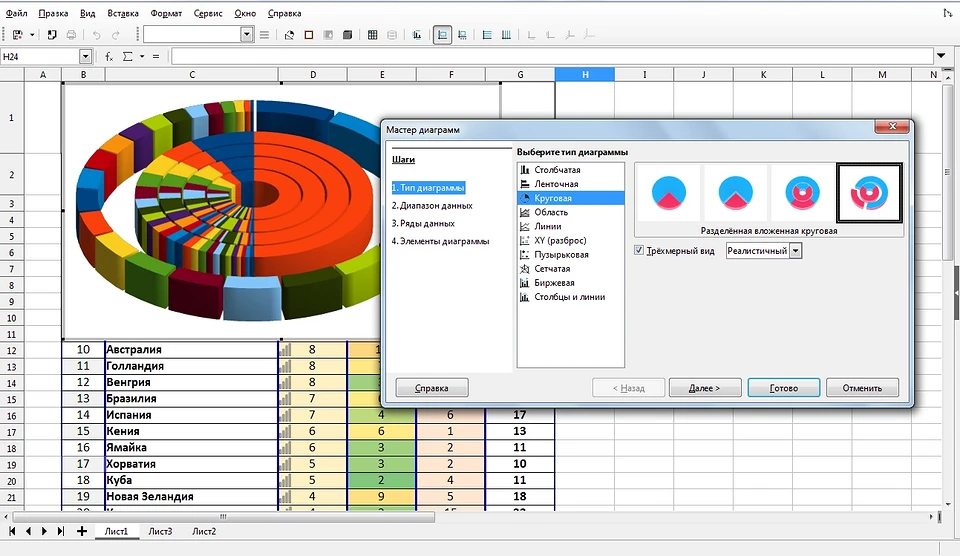Choose the Пузырьковая chart type
Image resolution: width=960 pixels, height=556 pixels.
point(561,255)
